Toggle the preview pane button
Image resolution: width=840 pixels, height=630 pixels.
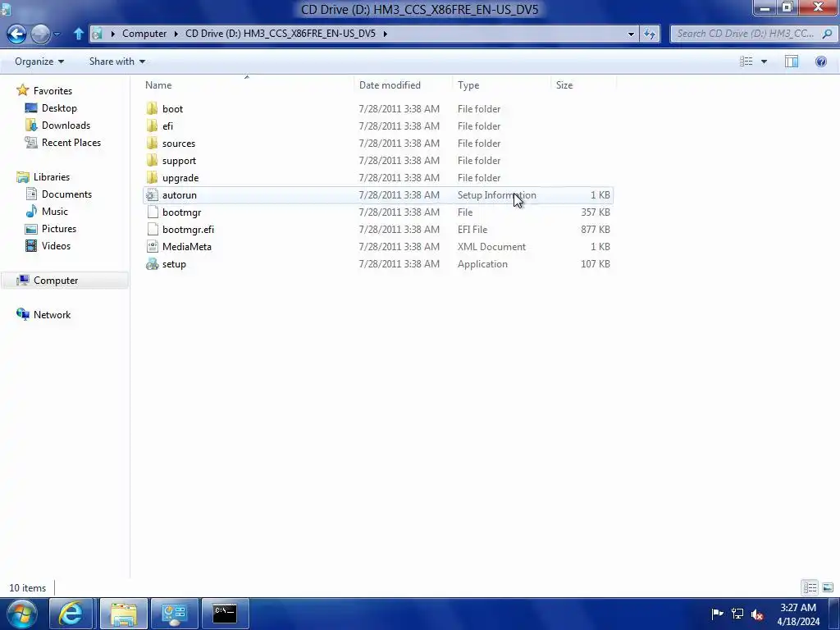(792, 62)
